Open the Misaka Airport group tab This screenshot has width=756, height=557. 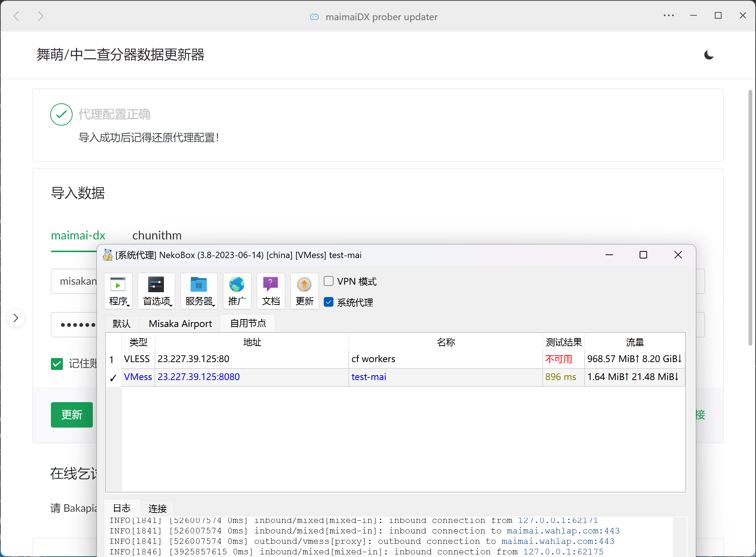(x=180, y=324)
